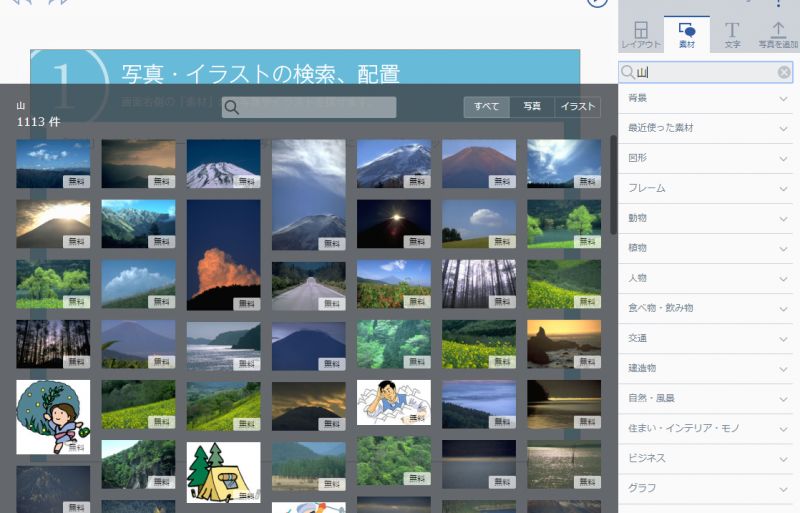Click the search field containing 山

pyautogui.click(x=706, y=72)
